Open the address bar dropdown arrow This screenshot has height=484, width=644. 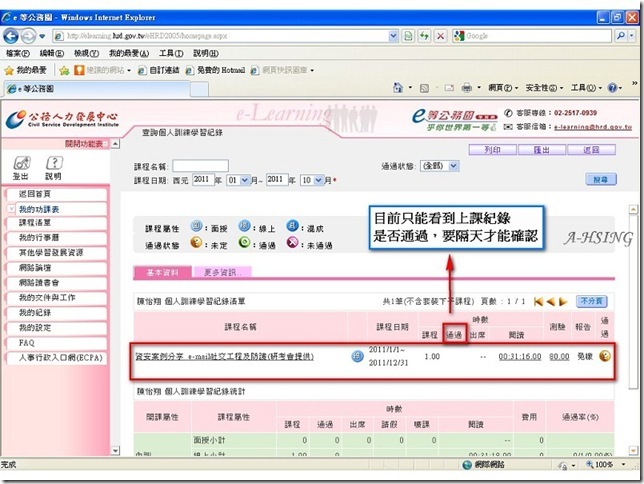tap(393, 36)
